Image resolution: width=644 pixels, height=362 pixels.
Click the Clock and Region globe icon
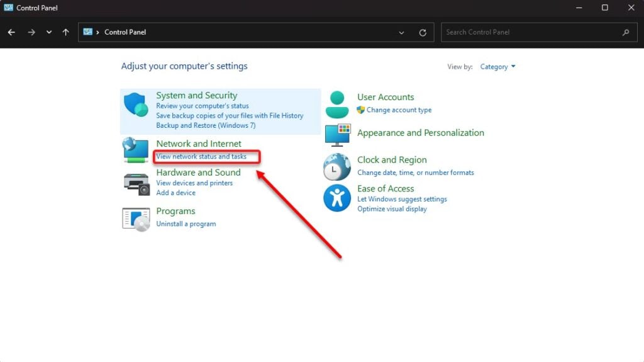pyautogui.click(x=337, y=167)
